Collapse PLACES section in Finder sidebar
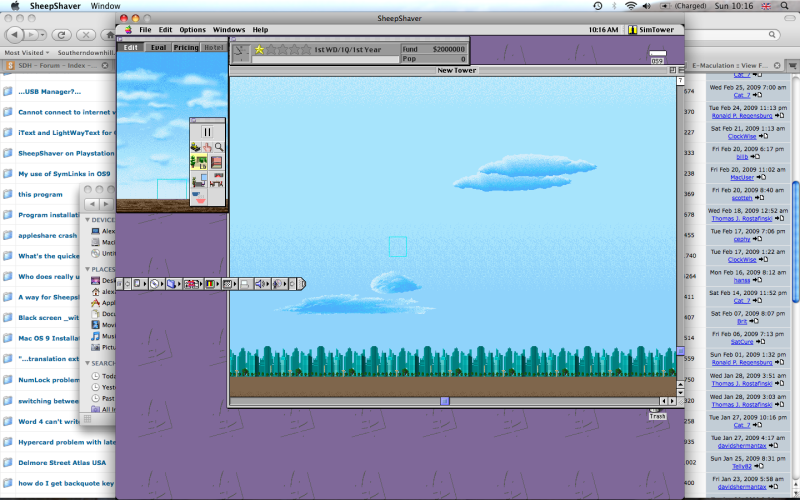 88,269
